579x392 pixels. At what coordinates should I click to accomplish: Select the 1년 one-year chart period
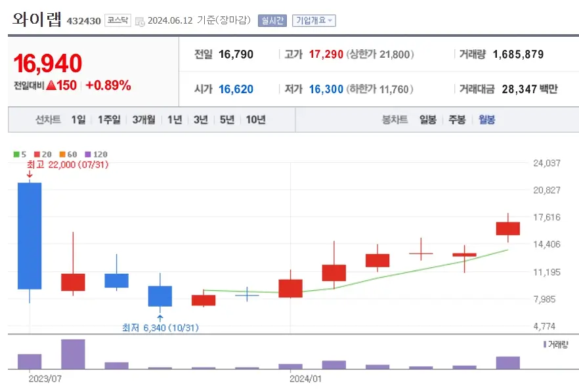click(173, 120)
